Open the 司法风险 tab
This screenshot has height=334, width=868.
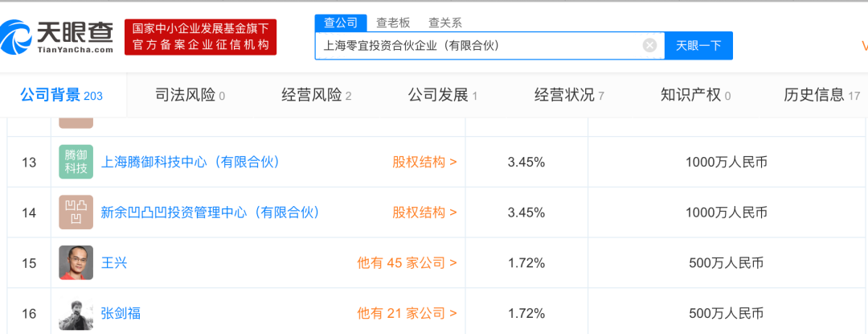pyautogui.click(x=190, y=95)
